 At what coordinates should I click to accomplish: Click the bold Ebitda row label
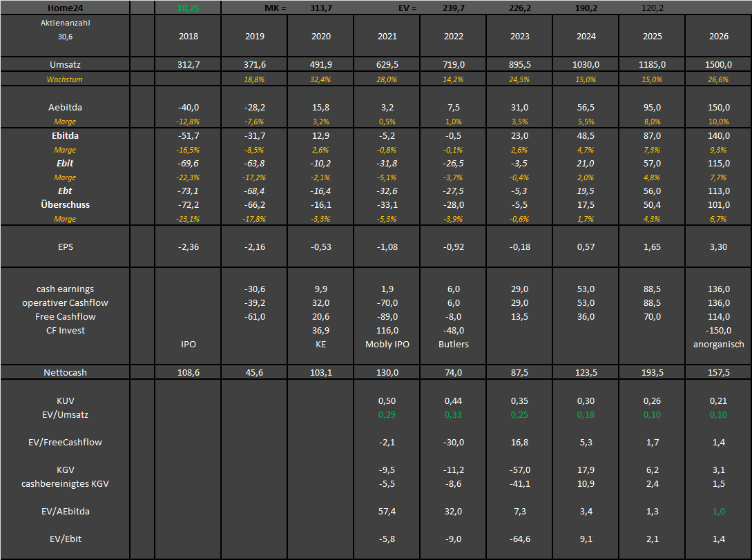point(65,136)
